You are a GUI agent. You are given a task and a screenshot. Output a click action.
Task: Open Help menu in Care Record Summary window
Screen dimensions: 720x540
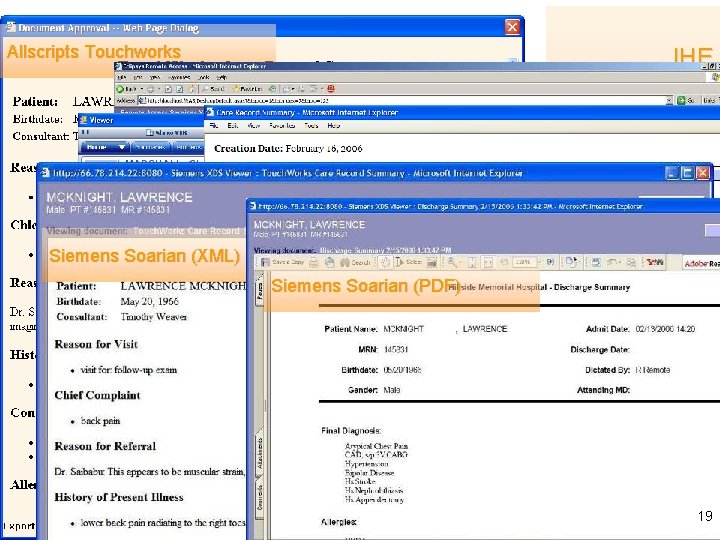click(x=334, y=125)
